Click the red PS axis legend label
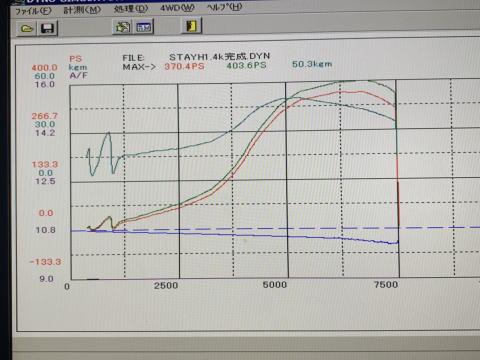Image resolution: width=480 pixels, height=360 pixels. tap(75, 59)
